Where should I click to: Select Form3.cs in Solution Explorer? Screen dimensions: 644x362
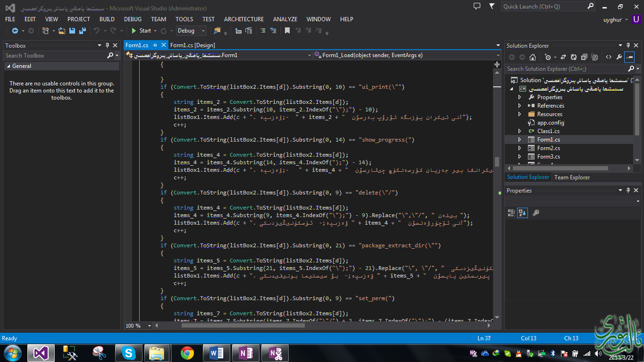549,157
